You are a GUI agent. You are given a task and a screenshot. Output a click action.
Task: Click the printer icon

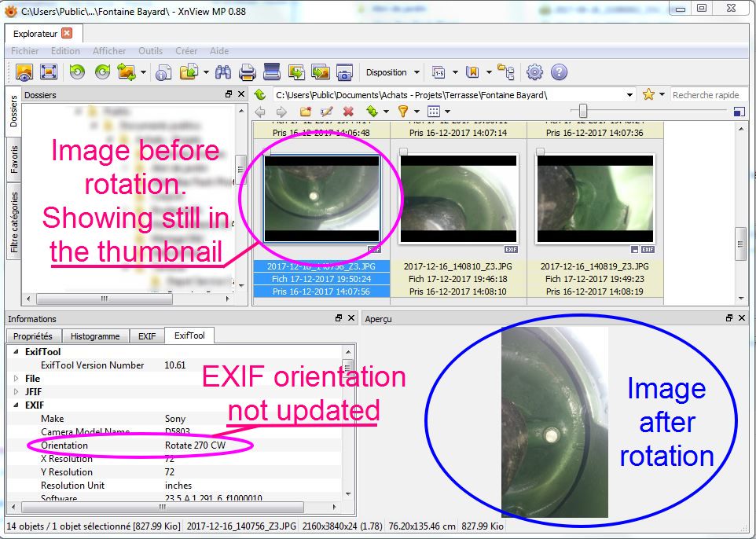248,72
